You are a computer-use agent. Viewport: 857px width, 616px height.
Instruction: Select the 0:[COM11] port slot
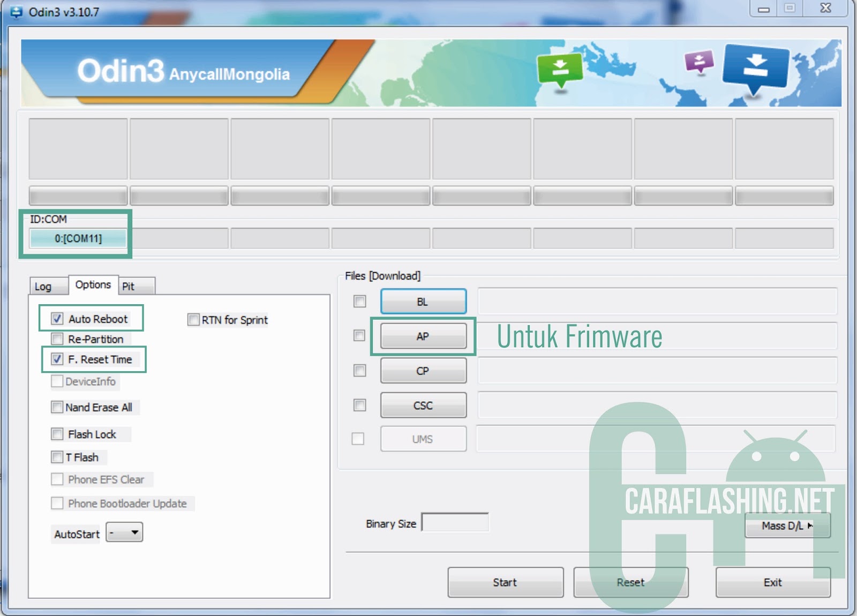78,238
